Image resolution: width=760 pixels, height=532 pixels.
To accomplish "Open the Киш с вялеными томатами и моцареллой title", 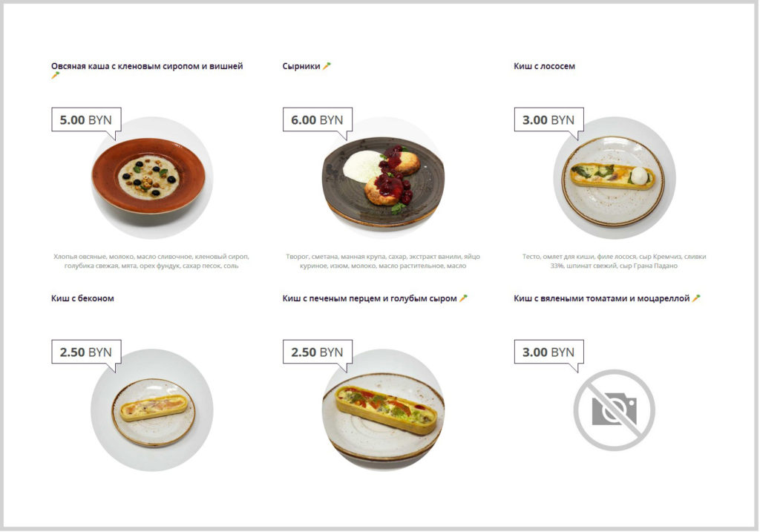I will coord(601,298).
